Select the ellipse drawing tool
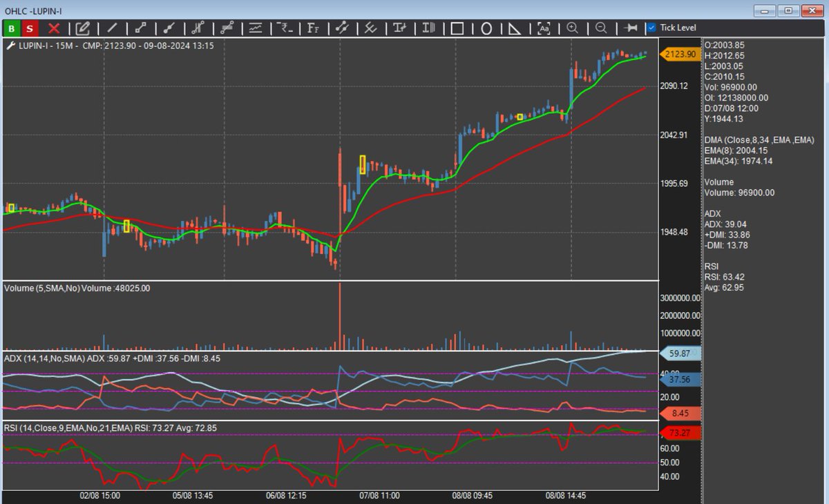829x504 pixels. 486,28
